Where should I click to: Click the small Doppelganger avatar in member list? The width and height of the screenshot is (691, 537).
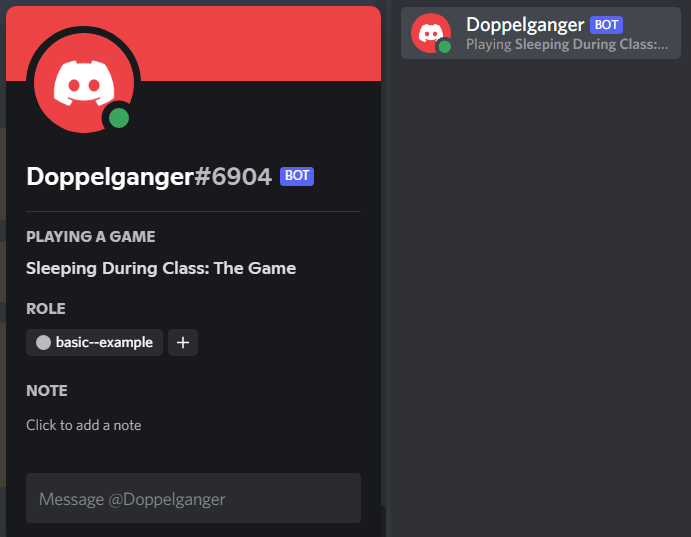tap(431, 33)
